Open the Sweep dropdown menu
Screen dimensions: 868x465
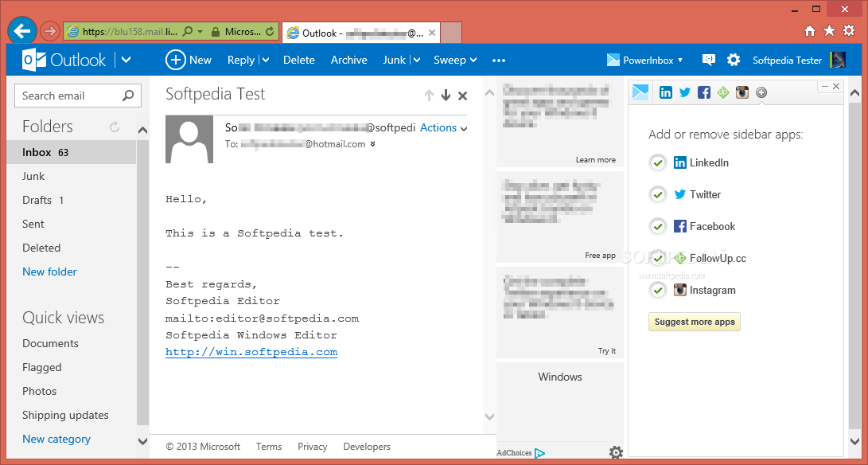(455, 60)
